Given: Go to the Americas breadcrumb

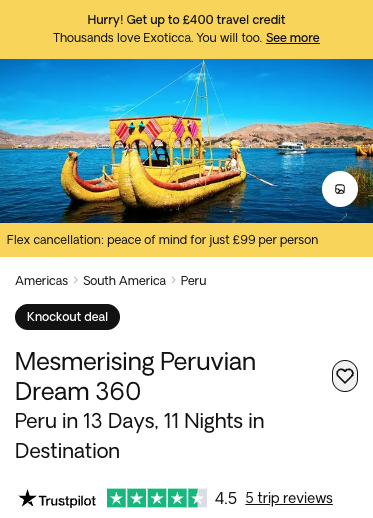Looking at the screenshot, I should coord(41,281).
